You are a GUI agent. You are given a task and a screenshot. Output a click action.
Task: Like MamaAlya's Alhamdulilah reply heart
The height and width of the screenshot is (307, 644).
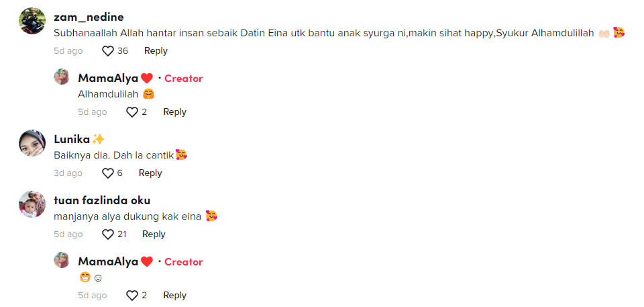coord(132,112)
